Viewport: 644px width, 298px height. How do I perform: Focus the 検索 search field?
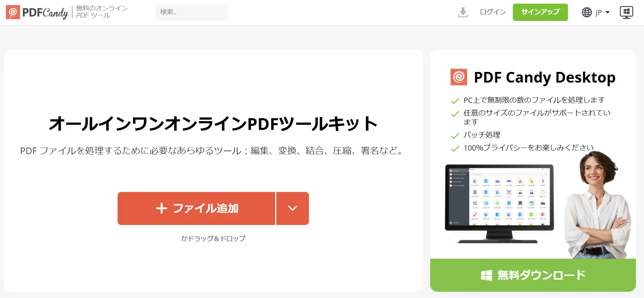click(x=192, y=12)
